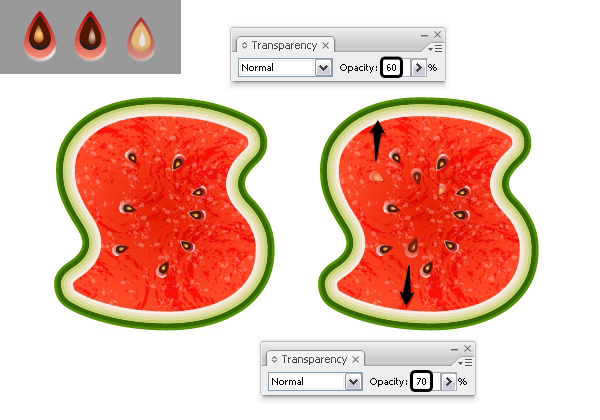Click the upward black arrow on right watermelon

pyautogui.click(x=377, y=141)
